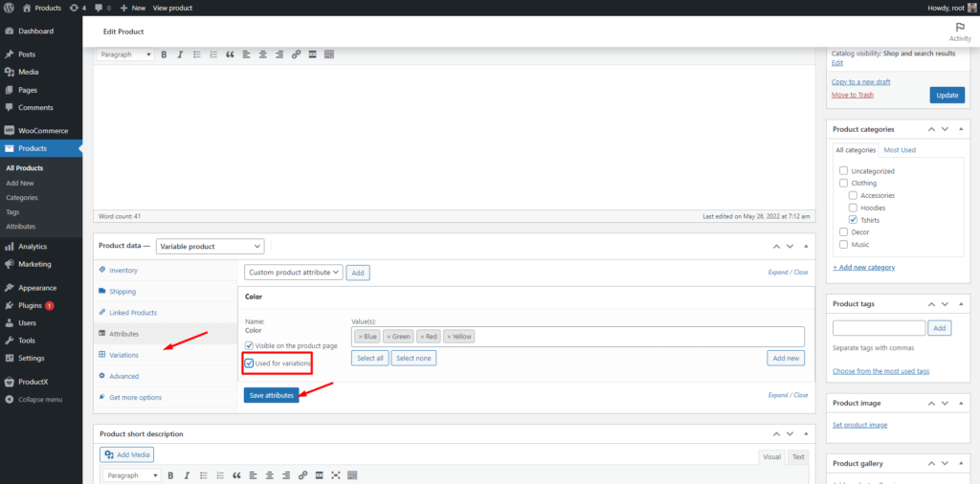The image size is (980, 484).
Task: Open Custom product attribute dropdown
Action: (293, 273)
